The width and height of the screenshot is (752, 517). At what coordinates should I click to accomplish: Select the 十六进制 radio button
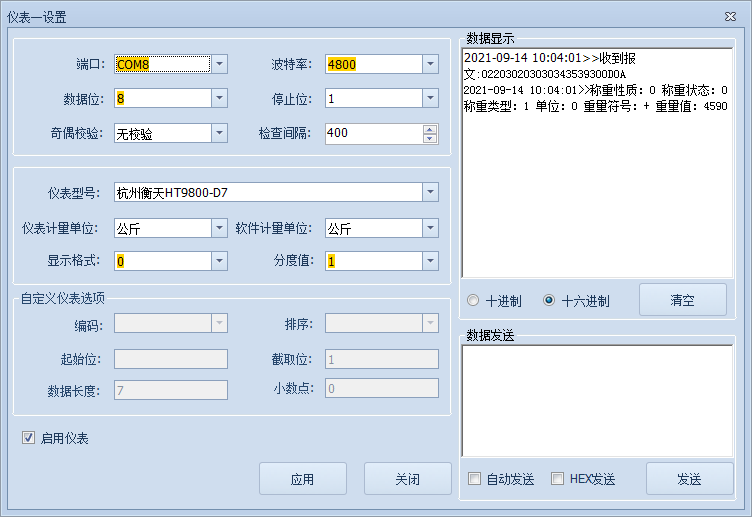(549, 300)
